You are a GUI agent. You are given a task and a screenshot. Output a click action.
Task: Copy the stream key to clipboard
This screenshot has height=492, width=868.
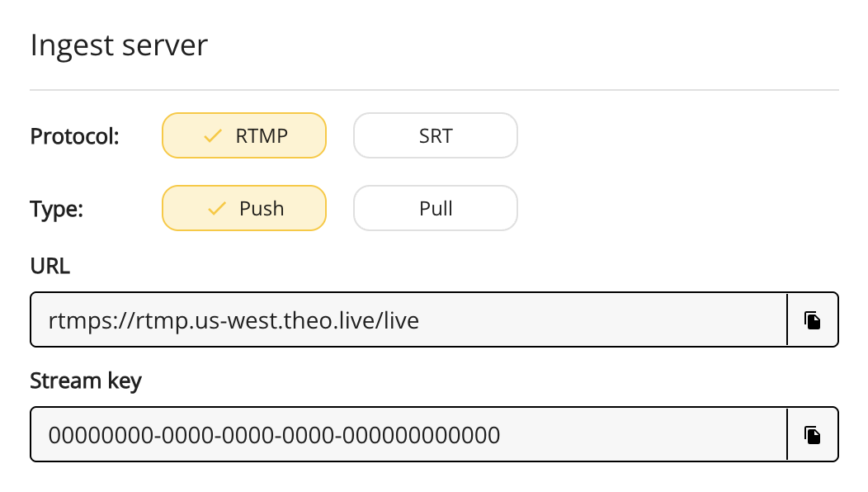(x=813, y=435)
